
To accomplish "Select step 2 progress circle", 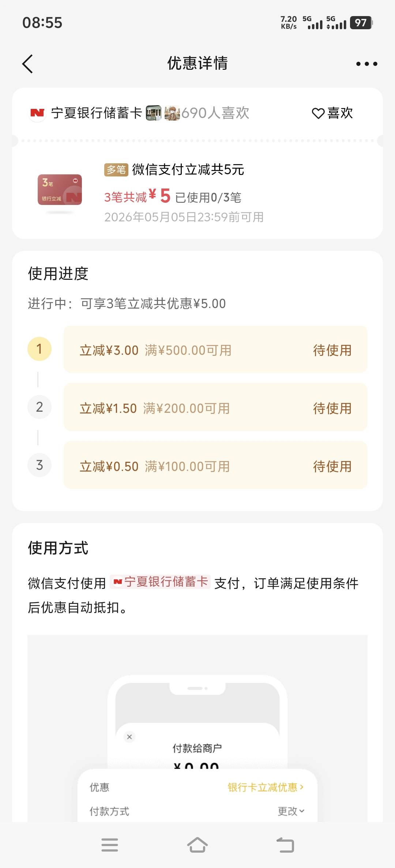I will [x=39, y=407].
